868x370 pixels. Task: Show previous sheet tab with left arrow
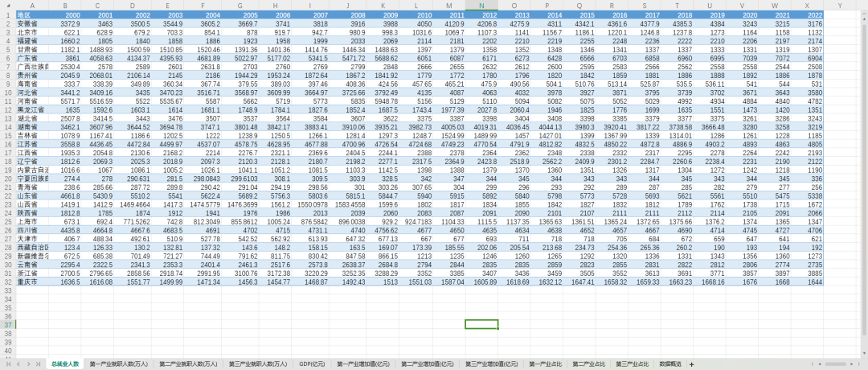[x=19, y=364]
